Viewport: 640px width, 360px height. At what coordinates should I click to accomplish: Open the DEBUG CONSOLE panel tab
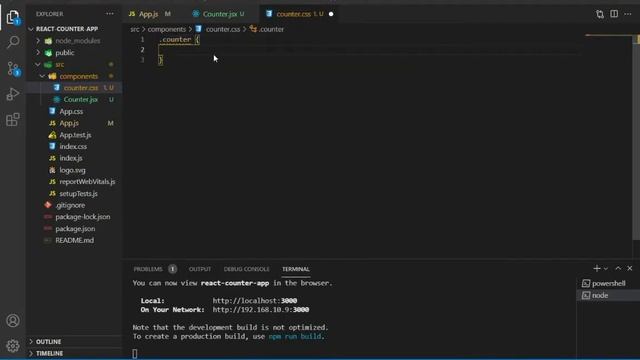click(x=247, y=269)
